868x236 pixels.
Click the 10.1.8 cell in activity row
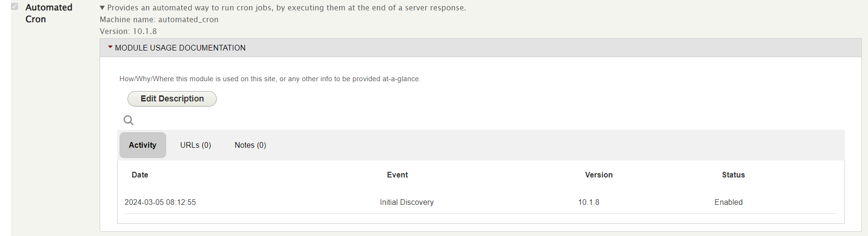coord(588,202)
